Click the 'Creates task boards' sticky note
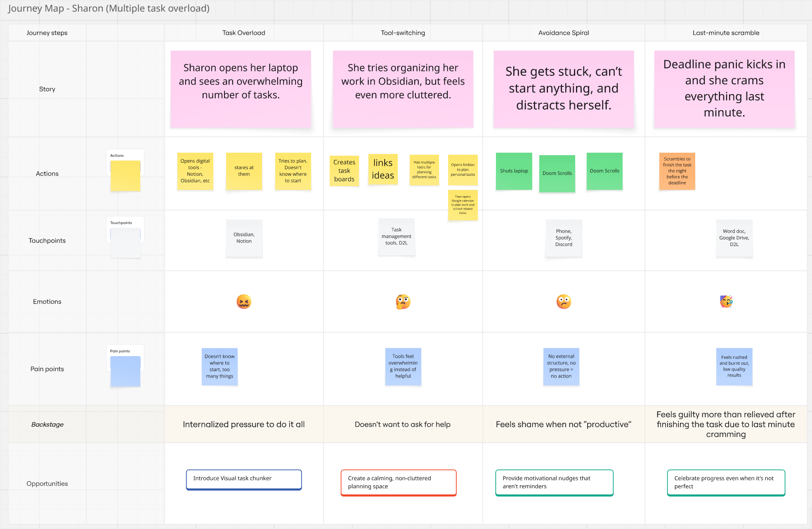 [x=344, y=171]
